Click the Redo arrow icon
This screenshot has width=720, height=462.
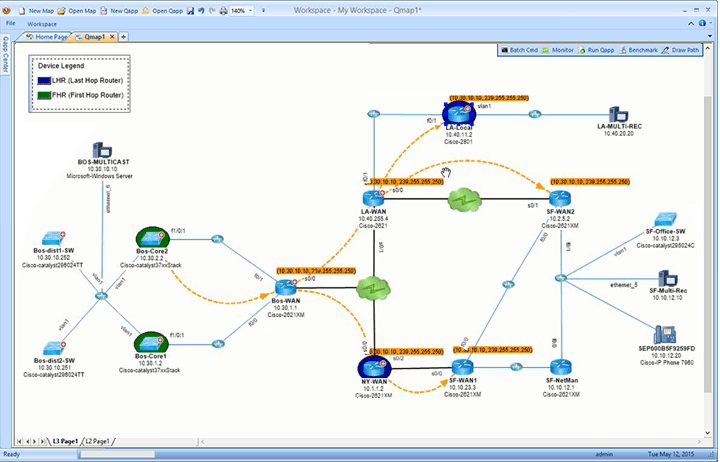(212, 11)
